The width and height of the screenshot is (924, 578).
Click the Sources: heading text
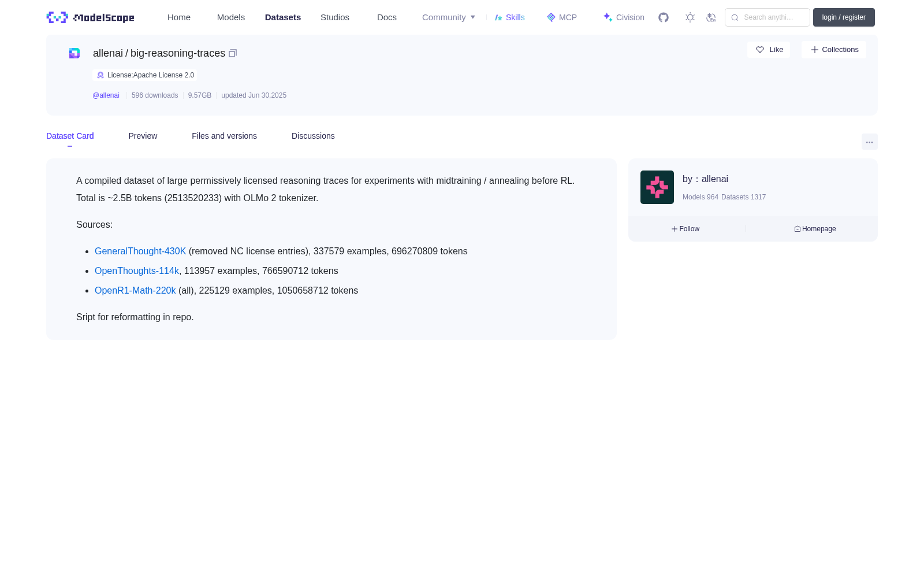94,225
